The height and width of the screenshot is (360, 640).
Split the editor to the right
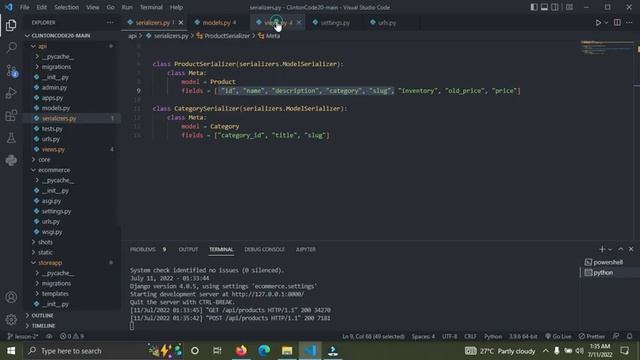click(617, 23)
